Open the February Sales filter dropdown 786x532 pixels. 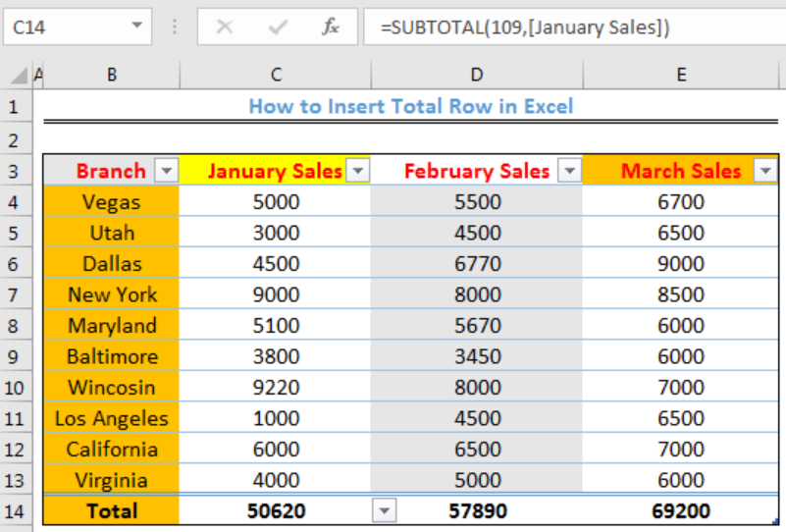(x=569, y=171)
